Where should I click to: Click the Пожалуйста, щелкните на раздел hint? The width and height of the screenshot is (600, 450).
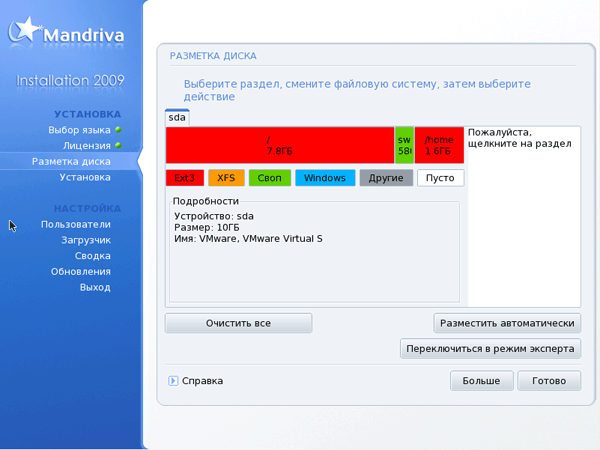coord(519,138)
